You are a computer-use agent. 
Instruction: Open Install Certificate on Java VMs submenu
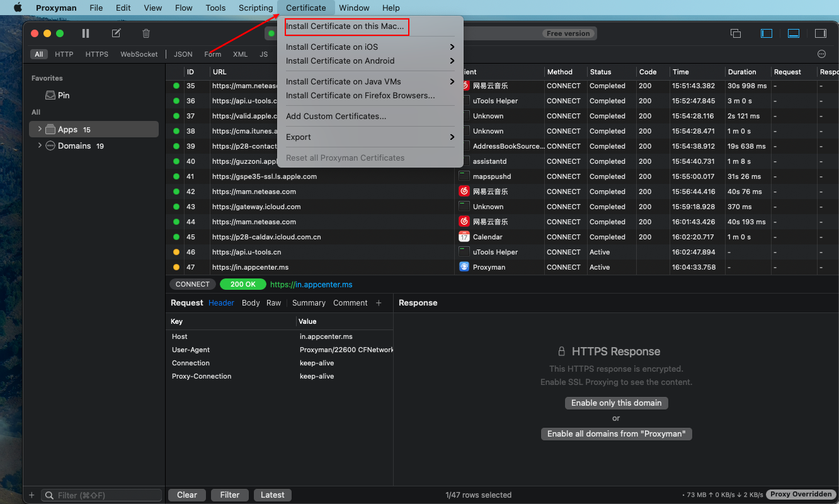pos(370,81)
